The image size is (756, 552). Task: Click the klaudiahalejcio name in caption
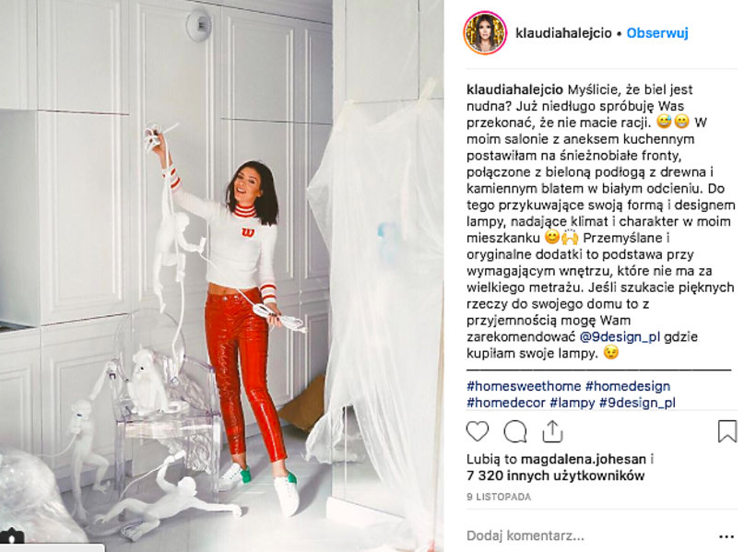[x=514, y=89]
